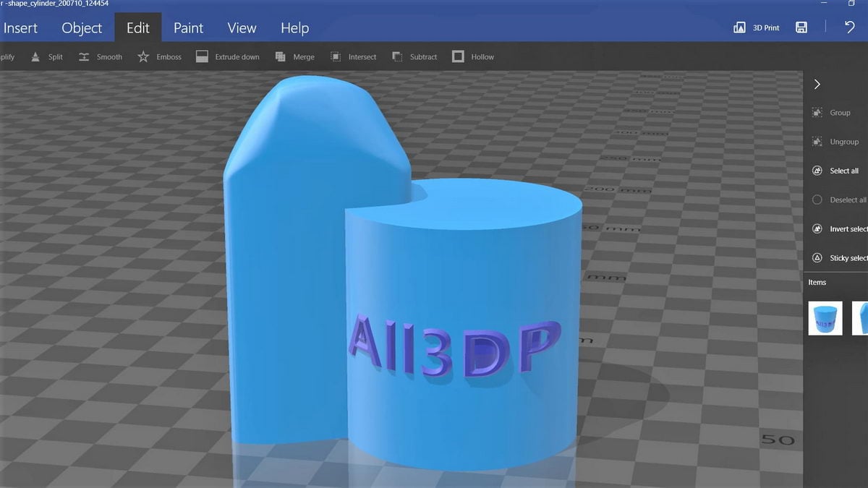Activate the Smooth tool
Screen dimensions: 868x488
pyautogui.click(x=101, y=56)
